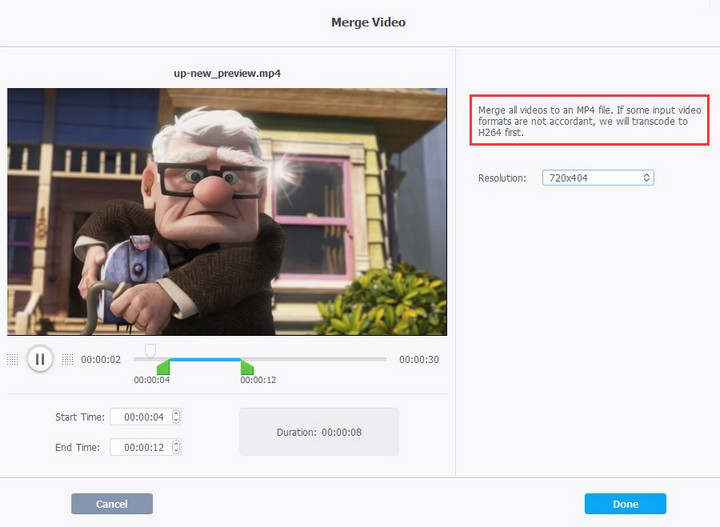Click the video preview frame
720x527 pixels.
[x=227, y=212]
